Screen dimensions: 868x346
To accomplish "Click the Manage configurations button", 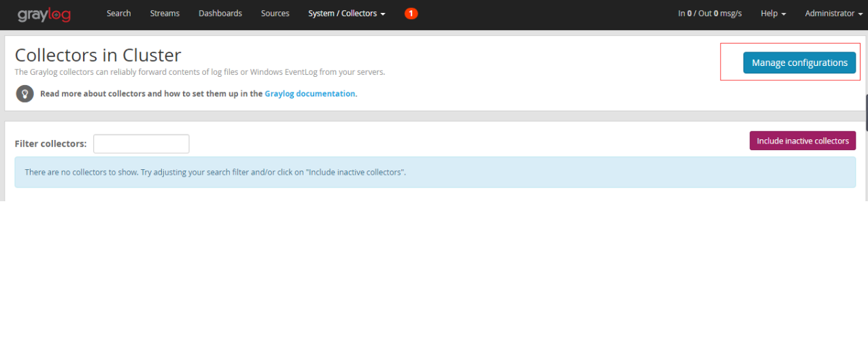I will coord(799,63).
